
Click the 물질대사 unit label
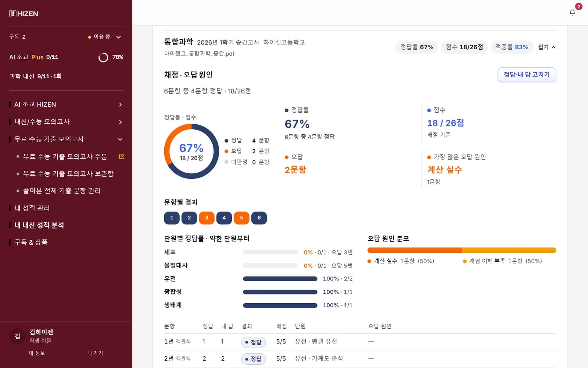tap(176, 265)
